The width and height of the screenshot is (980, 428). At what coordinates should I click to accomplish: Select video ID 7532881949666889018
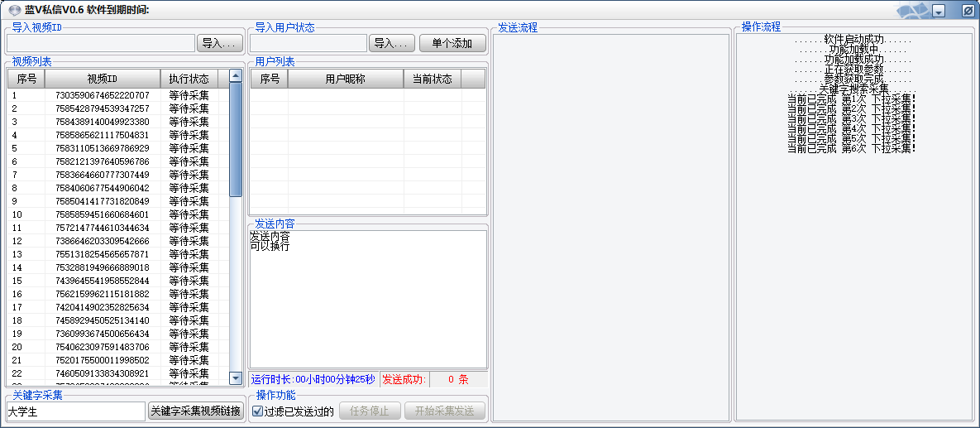[103, 267]
